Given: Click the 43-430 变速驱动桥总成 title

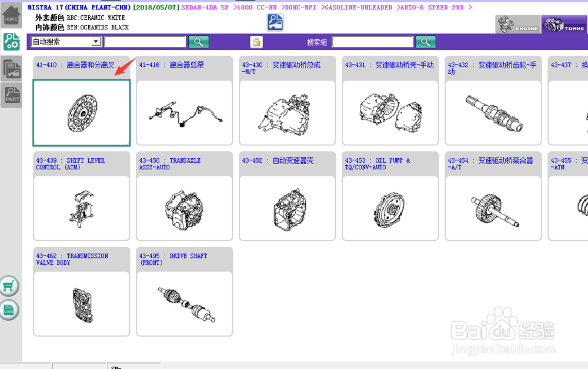Looking at the screenshot, I should [281, 68].
